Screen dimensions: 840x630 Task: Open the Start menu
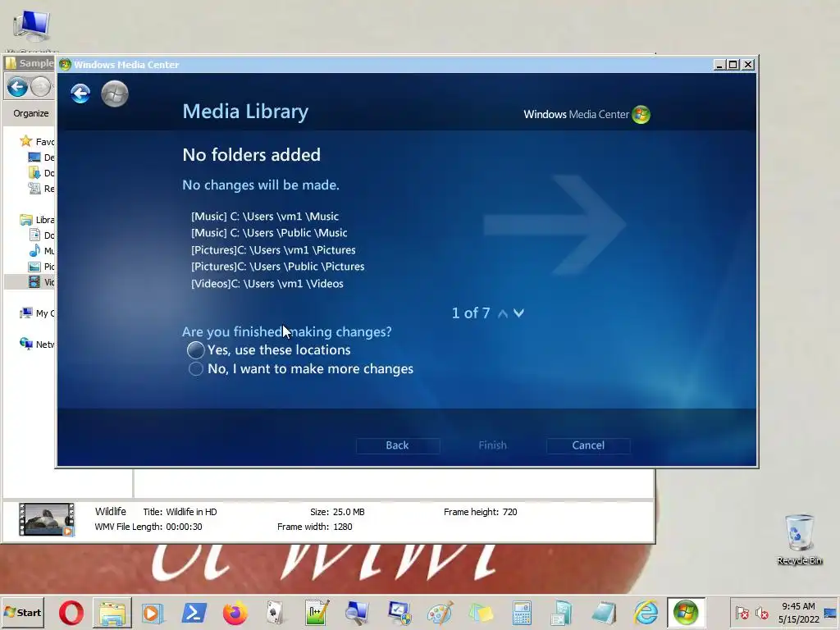23,612
